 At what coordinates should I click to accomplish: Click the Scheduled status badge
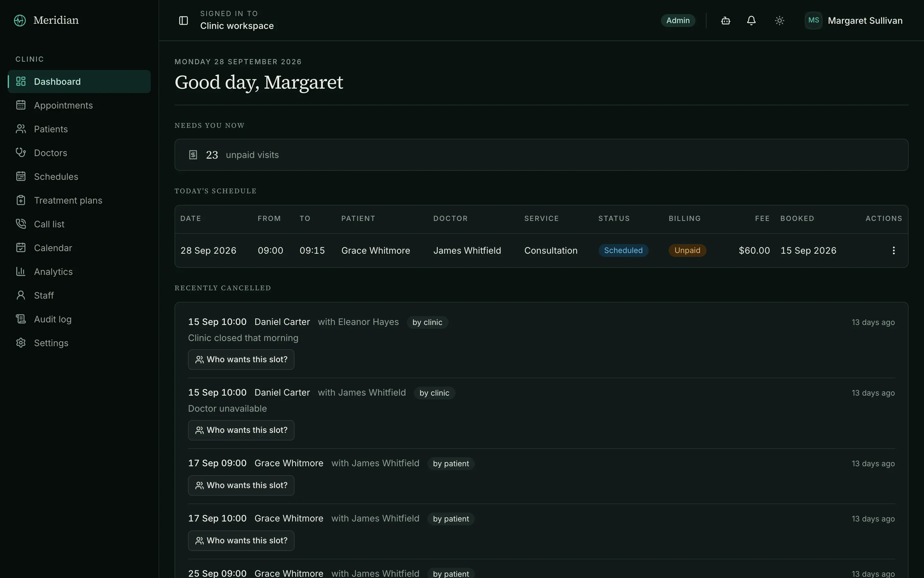[623, 250]
